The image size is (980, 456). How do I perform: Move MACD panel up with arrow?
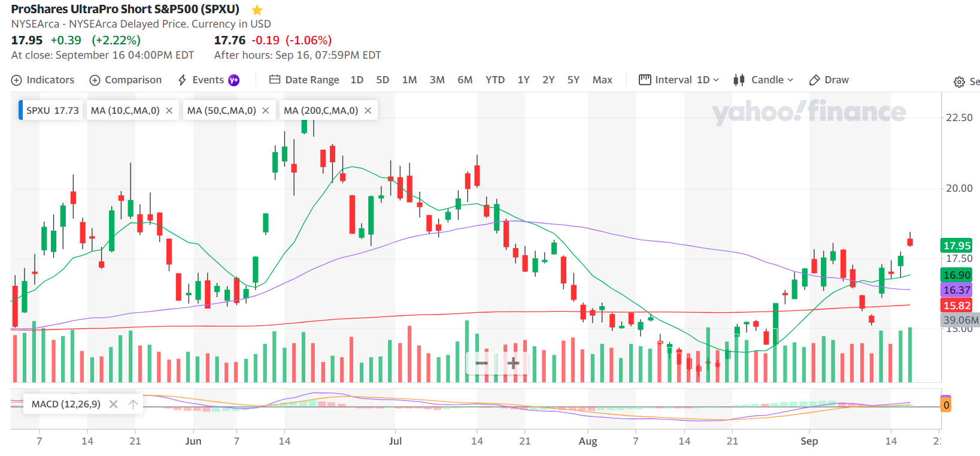tap(134, 404)
